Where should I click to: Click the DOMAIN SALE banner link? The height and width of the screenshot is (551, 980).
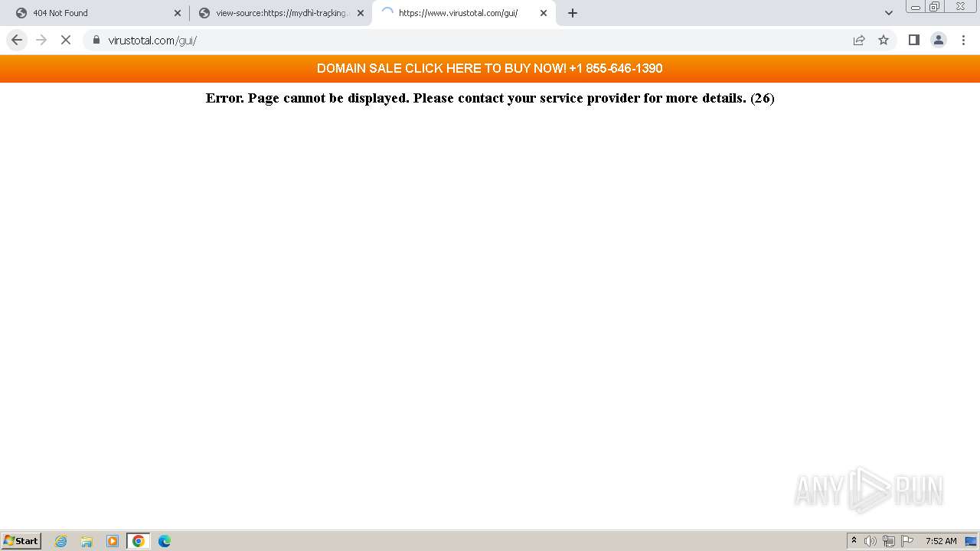(490, 68)
